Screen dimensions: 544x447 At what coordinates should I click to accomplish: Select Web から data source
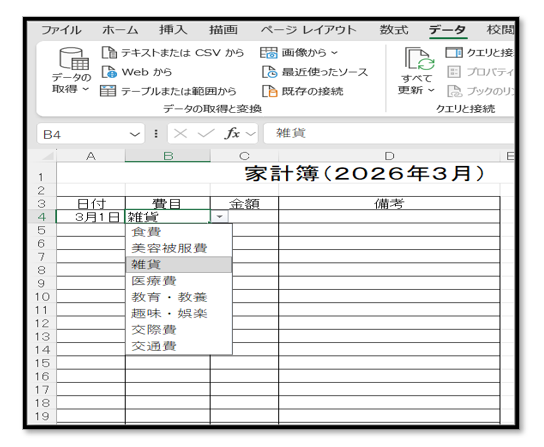pyautogui.click(x=147, y=72)
